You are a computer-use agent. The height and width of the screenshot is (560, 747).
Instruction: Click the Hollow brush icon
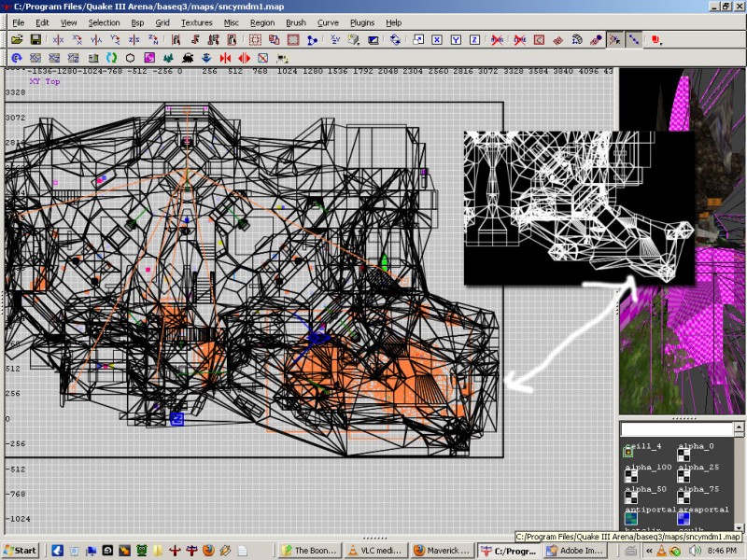click(x=293, y=40)
